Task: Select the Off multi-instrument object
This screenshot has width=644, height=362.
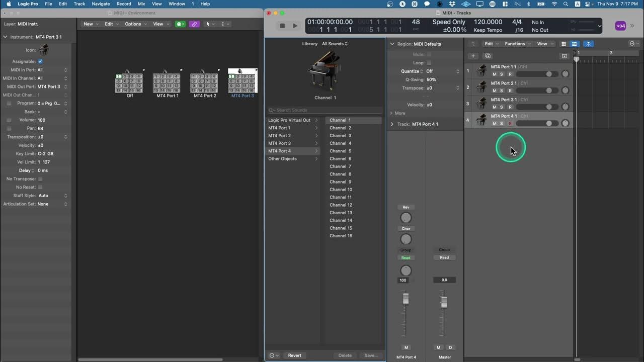Action: (x=130, y=83)
